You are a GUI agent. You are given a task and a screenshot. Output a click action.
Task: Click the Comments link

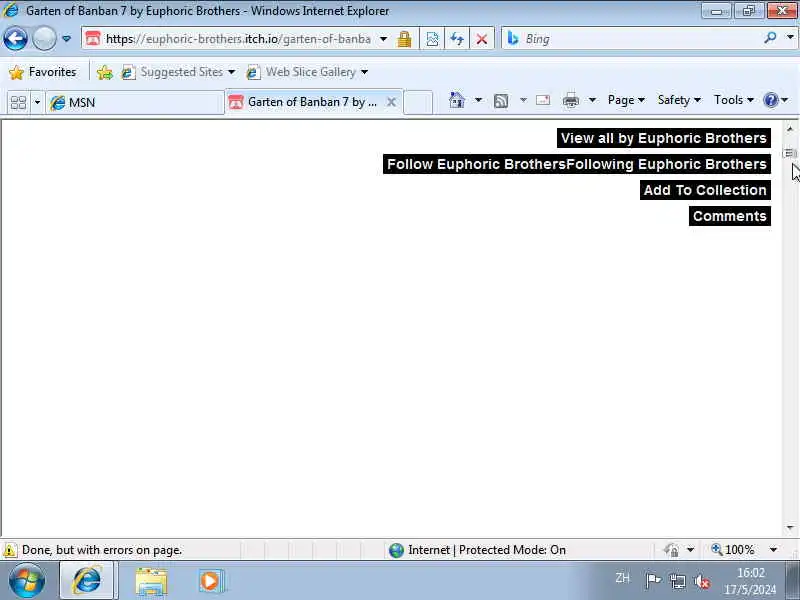730,216
